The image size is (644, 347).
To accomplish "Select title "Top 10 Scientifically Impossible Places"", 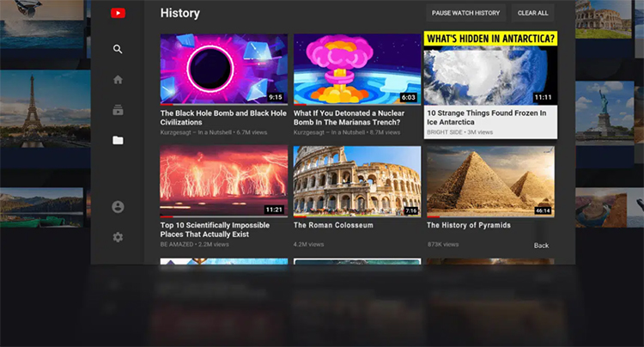I will [215, 229].
